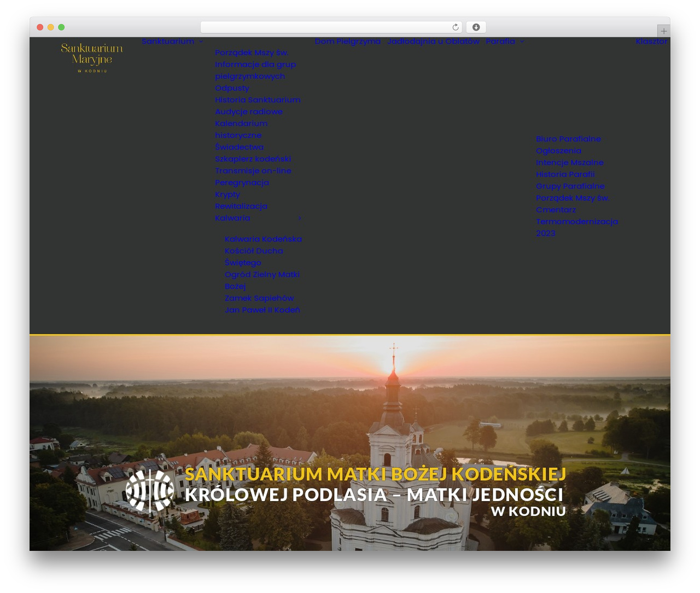The width and height of the screenshot is (700, 593).
Task: Open Jan Paweł II Kodeń link
Action: [262, 310]
